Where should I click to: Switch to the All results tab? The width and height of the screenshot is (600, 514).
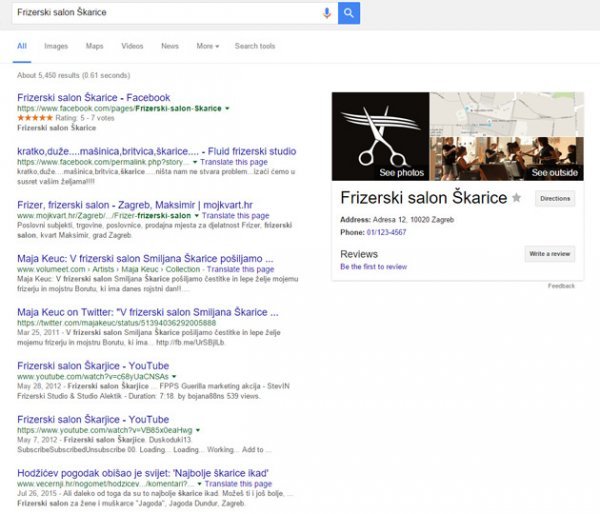coord(22,46)
